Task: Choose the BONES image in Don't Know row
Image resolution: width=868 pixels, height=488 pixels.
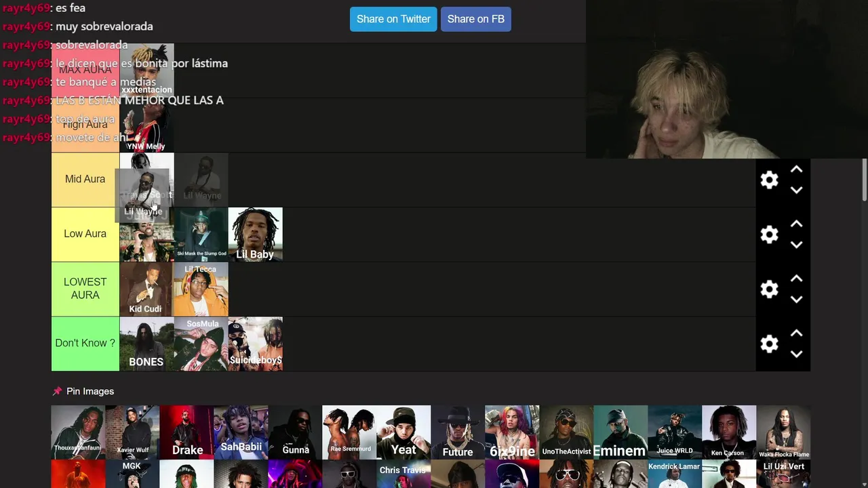Action: (146, 344)
